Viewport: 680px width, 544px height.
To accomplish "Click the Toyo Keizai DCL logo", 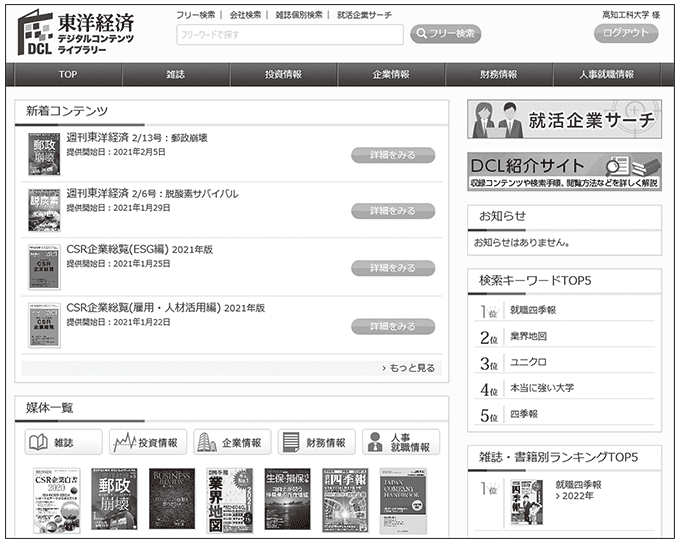I will click(76, 33).
